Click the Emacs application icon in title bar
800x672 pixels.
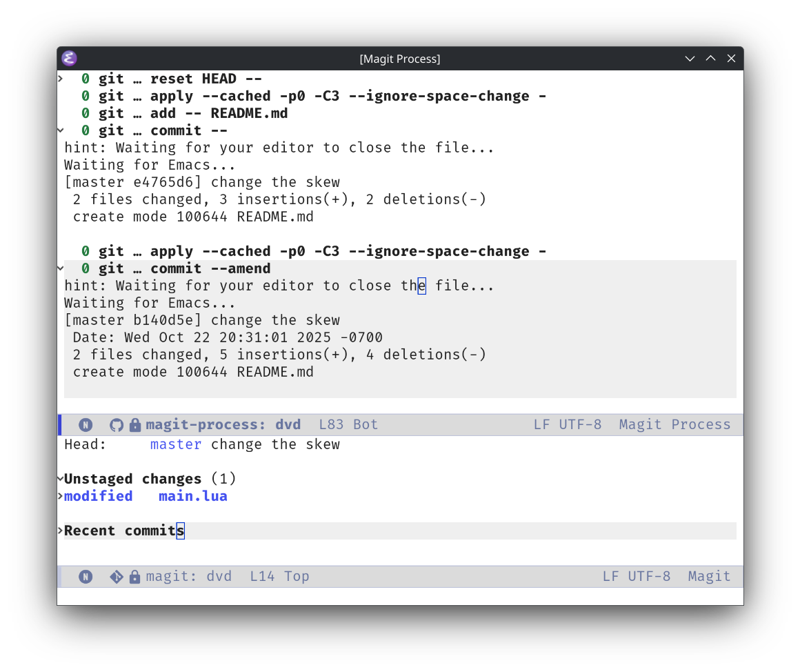coord(70,58)
